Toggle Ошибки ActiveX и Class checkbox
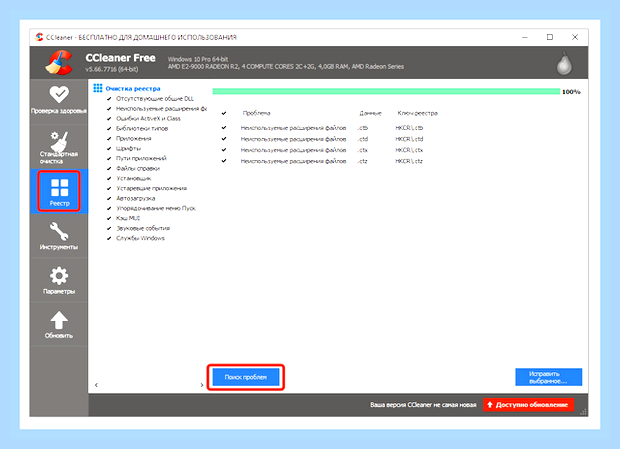The image size is (620, 449). (109, 118)
